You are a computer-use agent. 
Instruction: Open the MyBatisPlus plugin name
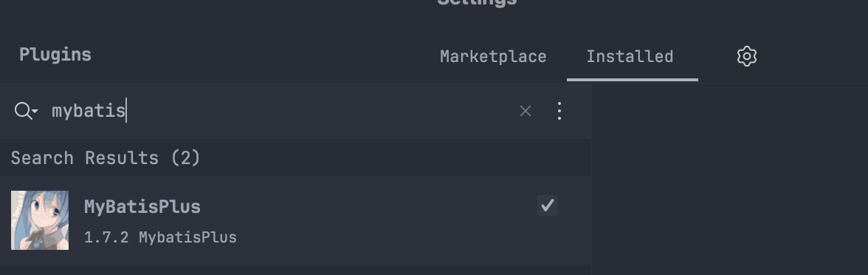point(142,206)
